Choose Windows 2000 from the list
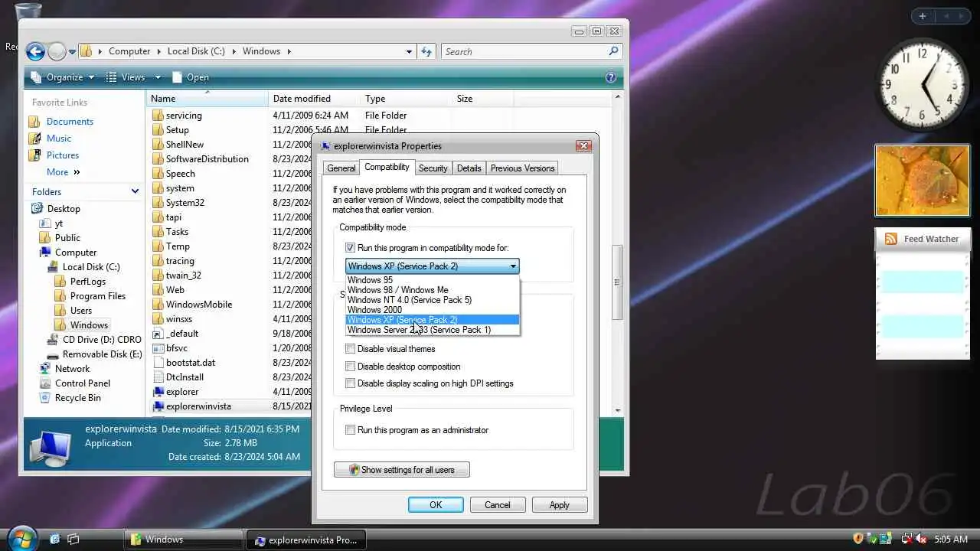The height and width of the screenshot is (551, 980). point(433,310)
